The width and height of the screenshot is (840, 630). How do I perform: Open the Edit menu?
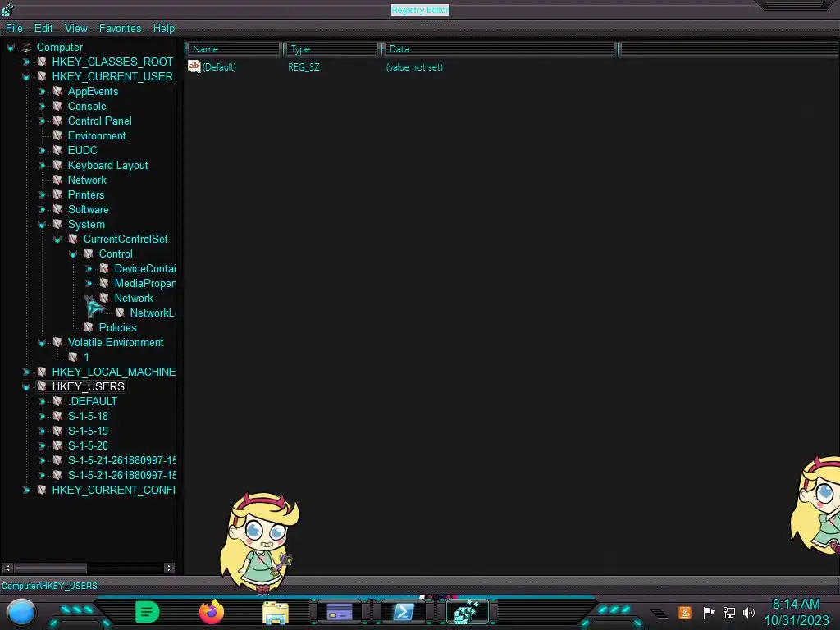(x=43, y=29)
